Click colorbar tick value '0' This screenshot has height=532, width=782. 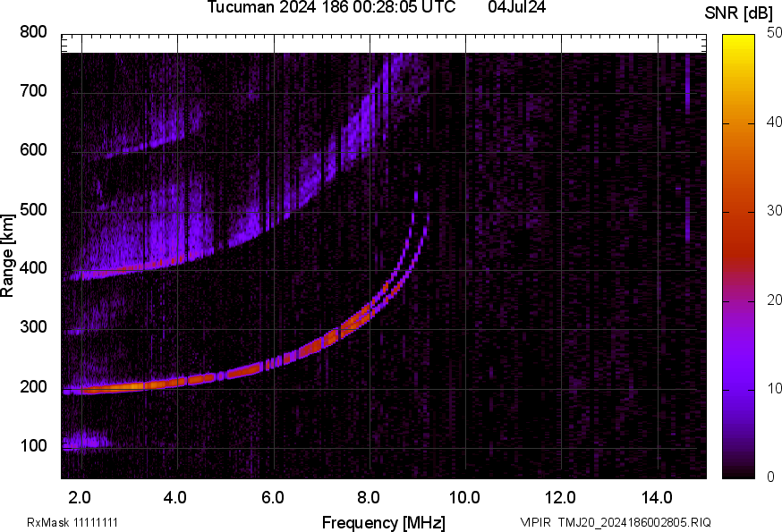coord(770,477)
